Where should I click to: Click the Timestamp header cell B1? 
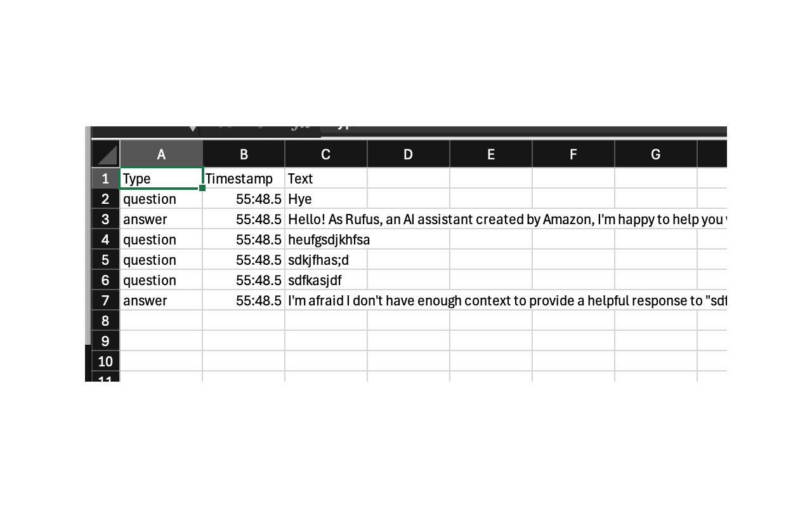[244, 178]
